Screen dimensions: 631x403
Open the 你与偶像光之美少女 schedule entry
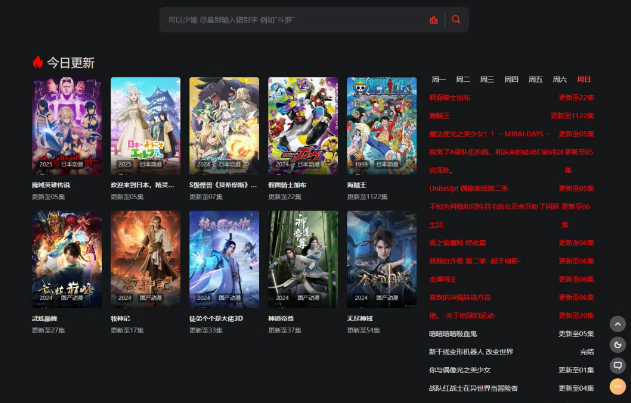[511, 370]
